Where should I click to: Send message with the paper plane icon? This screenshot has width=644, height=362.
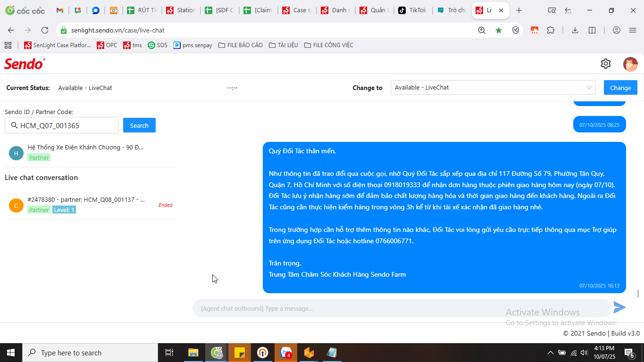(x=619, y=307)
